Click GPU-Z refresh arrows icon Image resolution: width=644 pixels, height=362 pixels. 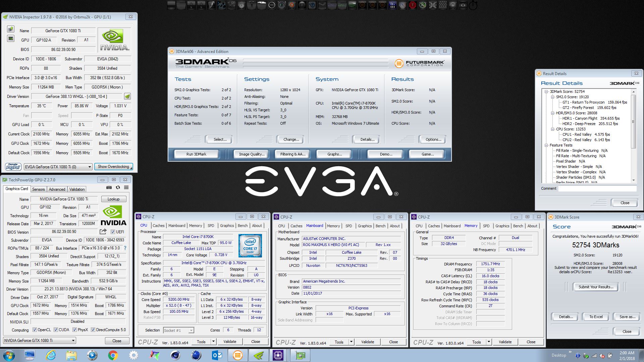[118, 188]
